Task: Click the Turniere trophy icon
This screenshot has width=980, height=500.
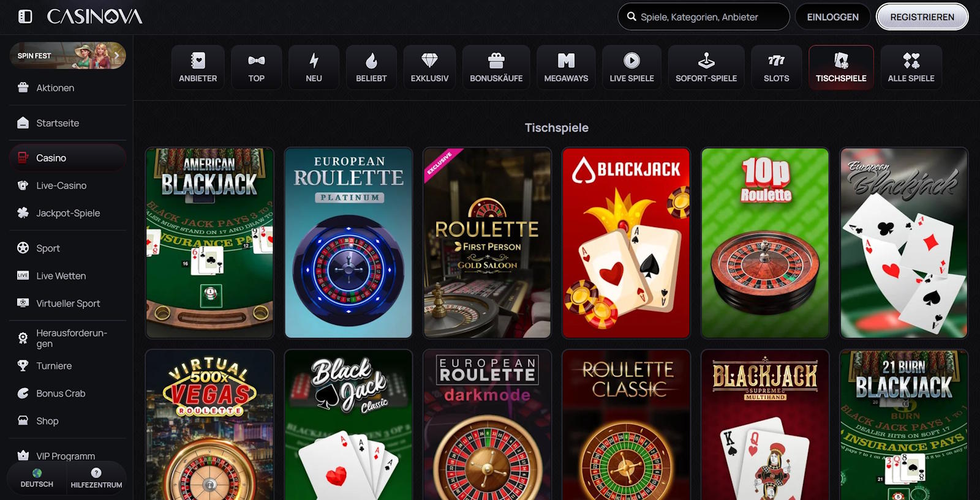Action: pos(23,365)
